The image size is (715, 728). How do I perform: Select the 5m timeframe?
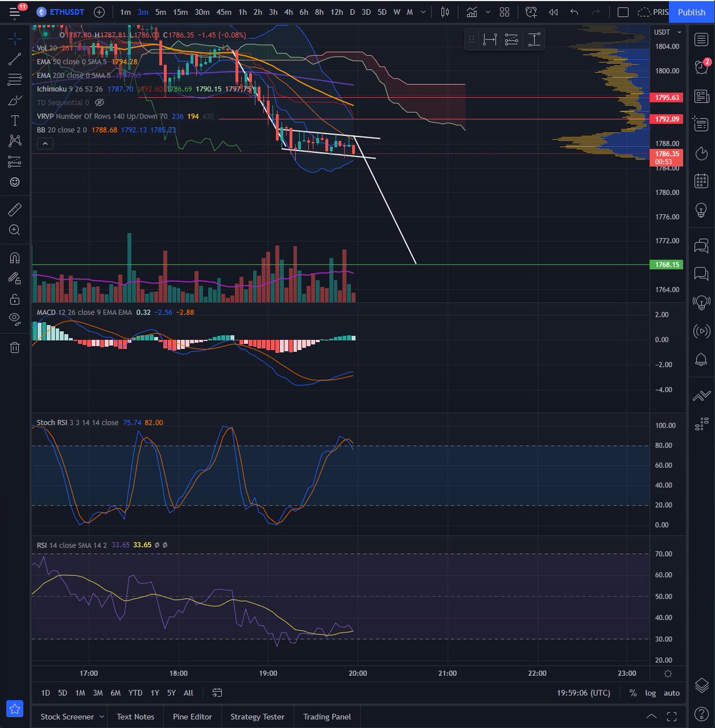(x=160, y=12)
